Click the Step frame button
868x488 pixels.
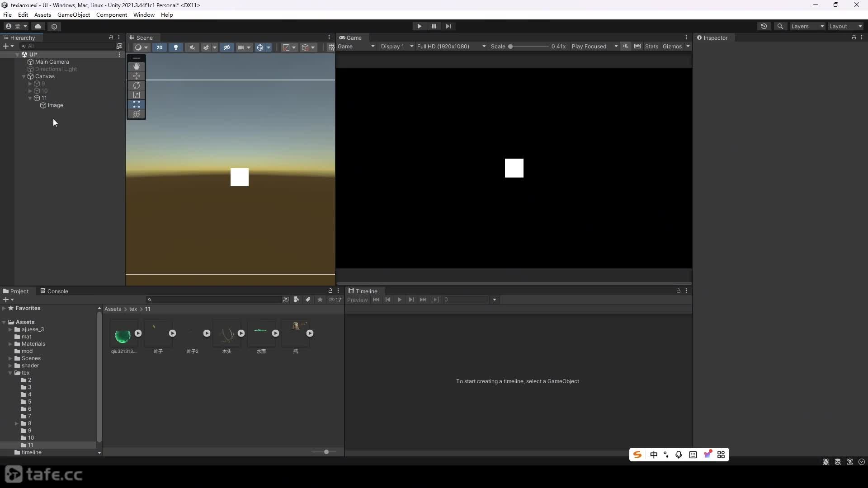(x=448, y=26)
